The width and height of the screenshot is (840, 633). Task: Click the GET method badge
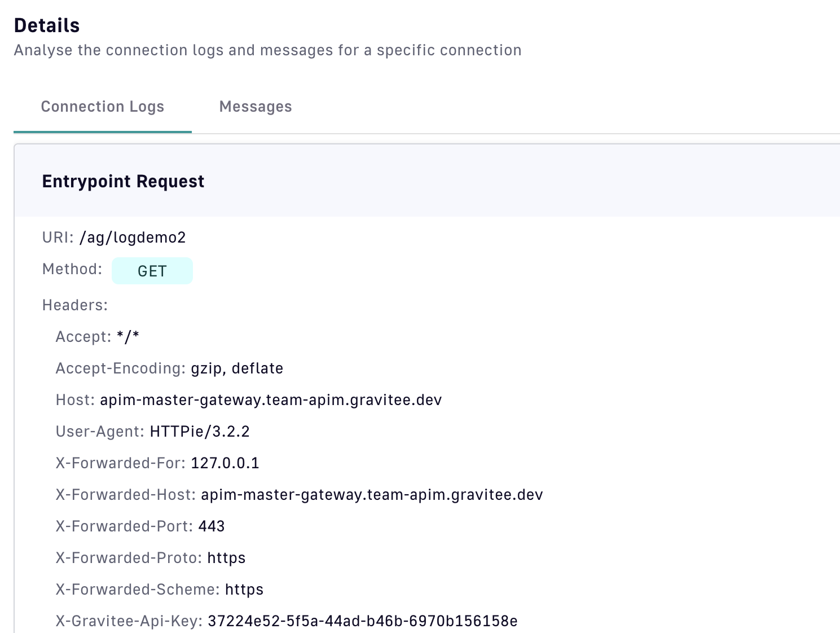(x=152, y=271)
